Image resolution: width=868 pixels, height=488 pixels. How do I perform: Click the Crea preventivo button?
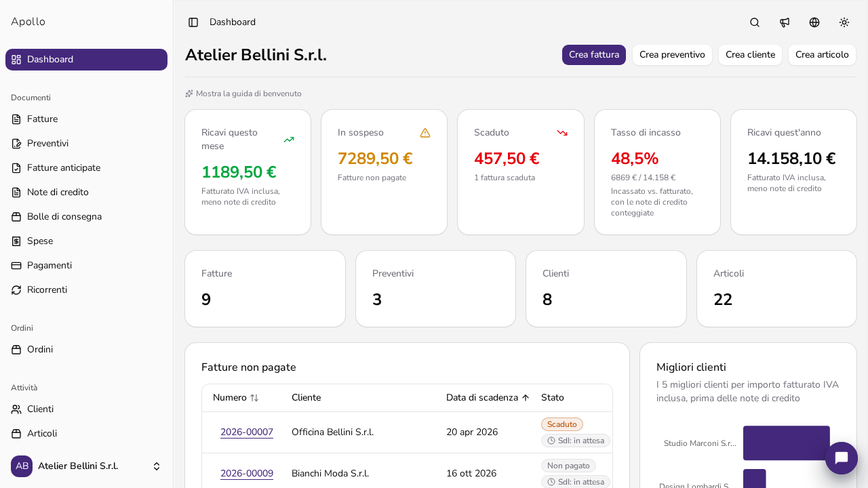click(x=672, y=55)
